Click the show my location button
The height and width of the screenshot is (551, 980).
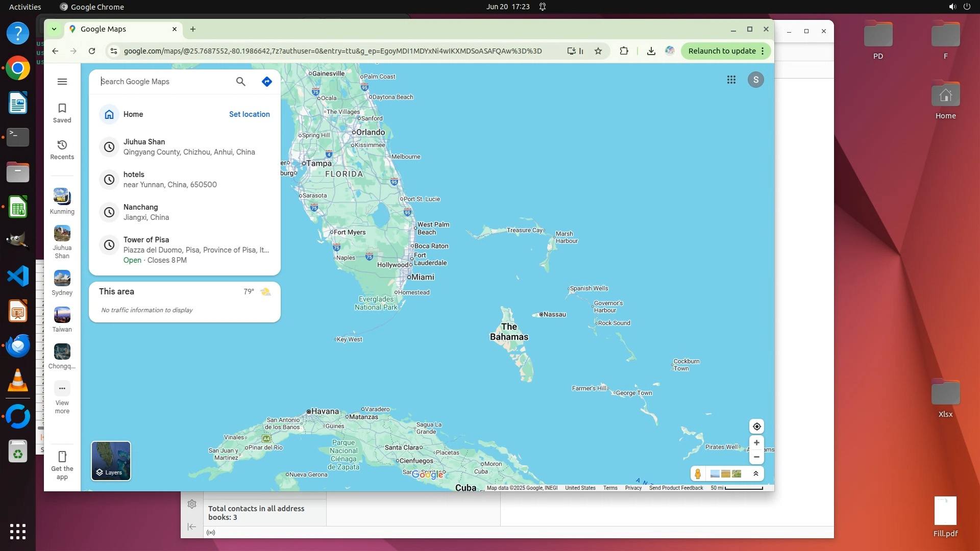point(756,427)
